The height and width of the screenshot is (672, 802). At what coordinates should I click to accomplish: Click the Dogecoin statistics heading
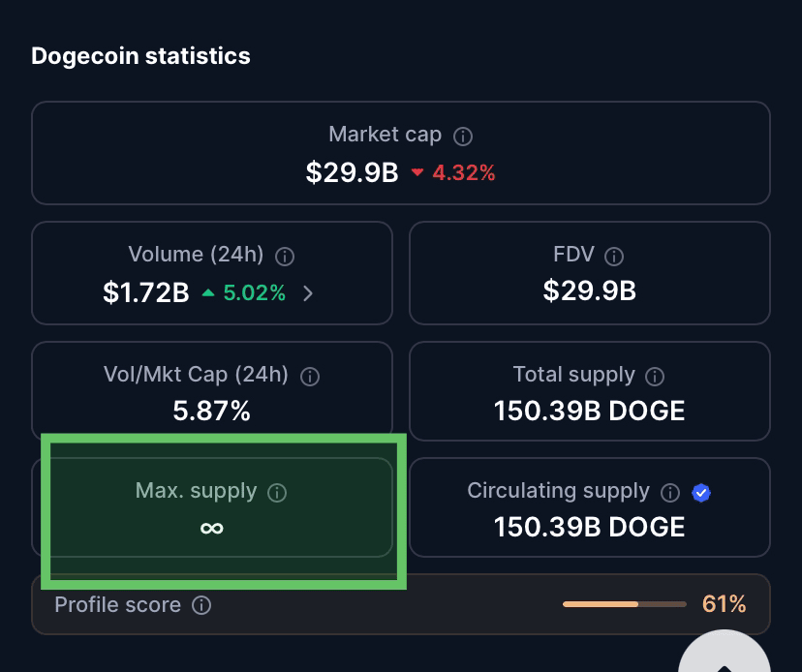[x=140, y=56]
